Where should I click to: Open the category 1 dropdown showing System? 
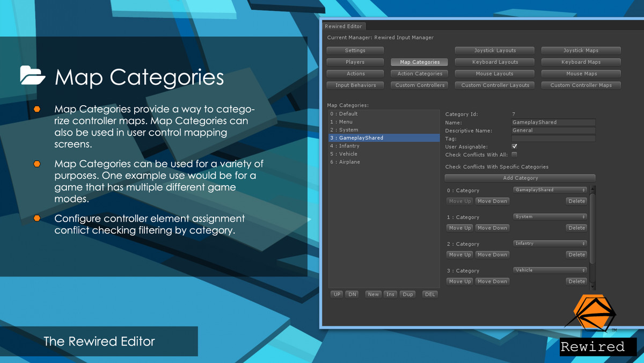pyautogui.click(x=550, y=217)
